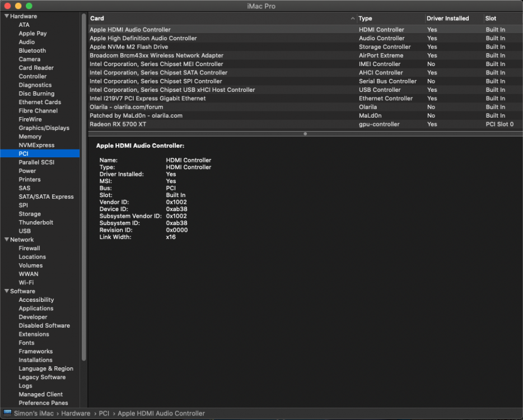Select Preference Panes item
The image size is (523, 420).
[43, 403]
